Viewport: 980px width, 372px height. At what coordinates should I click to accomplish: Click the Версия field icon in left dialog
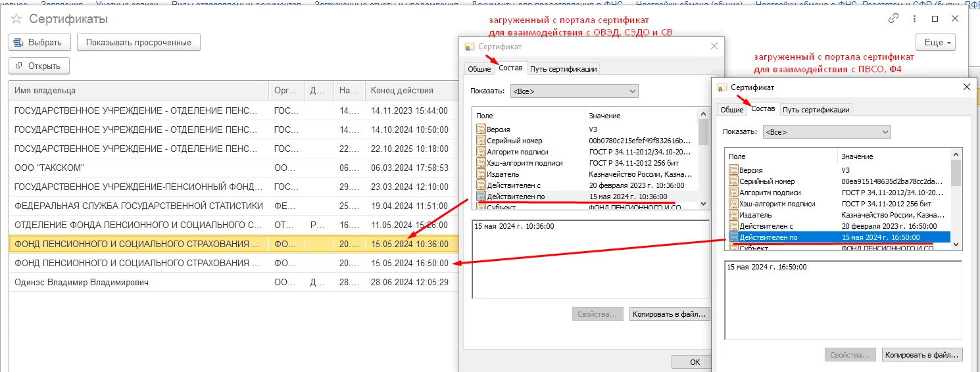[x=481, y=130]
